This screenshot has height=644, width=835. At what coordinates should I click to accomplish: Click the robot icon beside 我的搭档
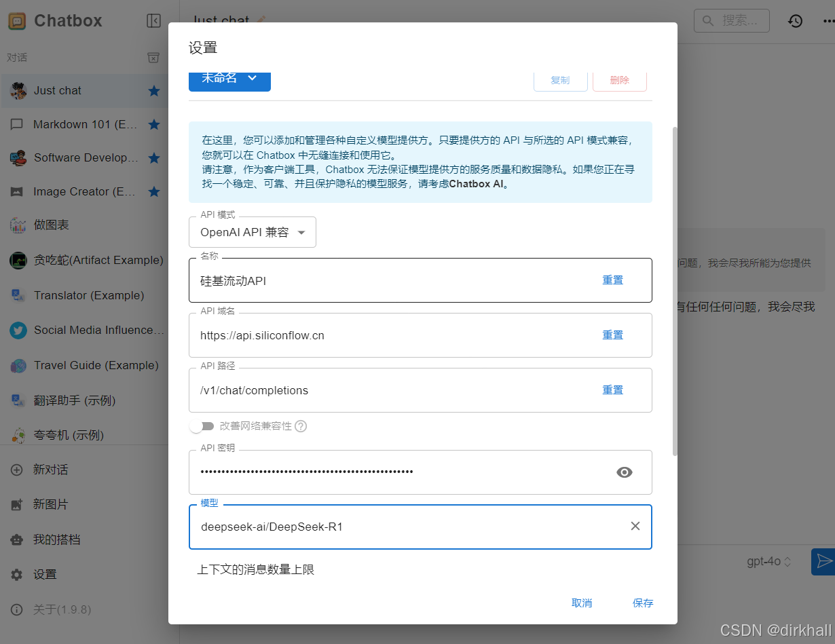(x=17, y=540)
